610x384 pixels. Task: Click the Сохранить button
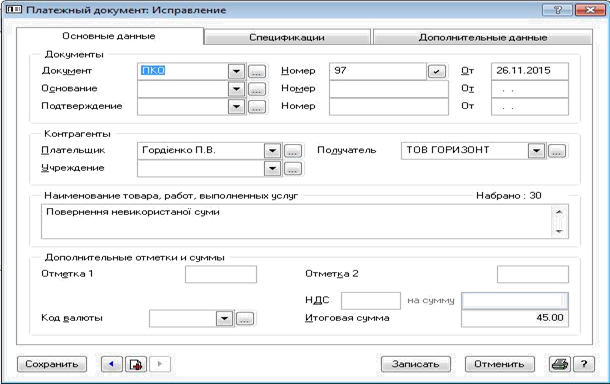pyautogui.click(x=52, y=365)
